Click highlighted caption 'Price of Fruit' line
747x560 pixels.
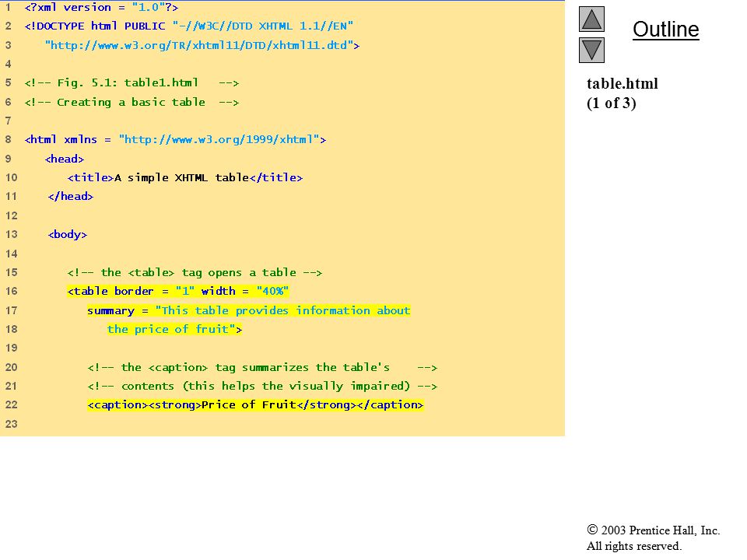point(255,404)
